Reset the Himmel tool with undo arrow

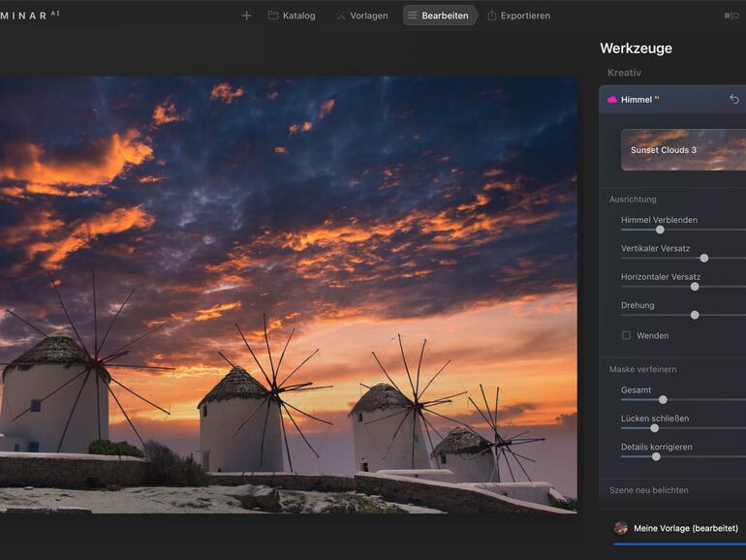(734, 99)
